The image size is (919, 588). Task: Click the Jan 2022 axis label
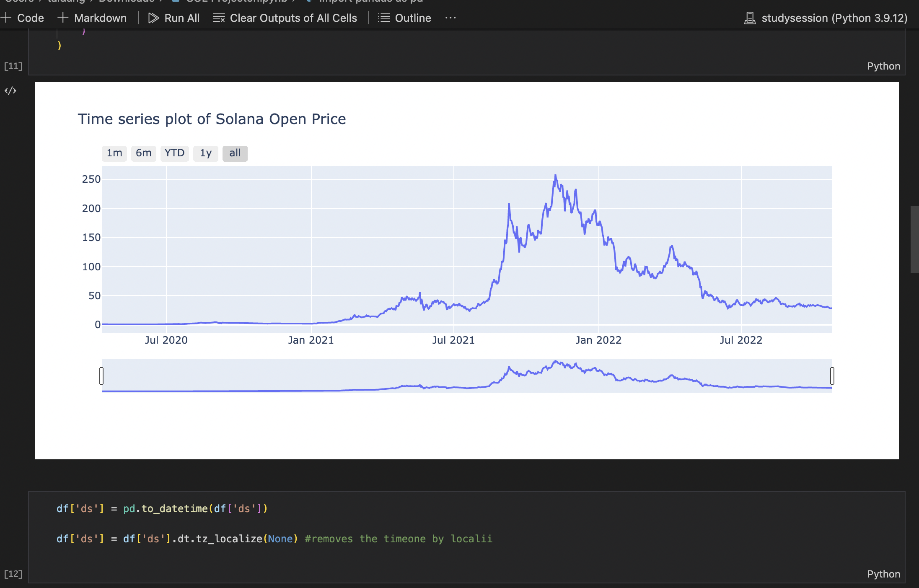click(598, 340)
